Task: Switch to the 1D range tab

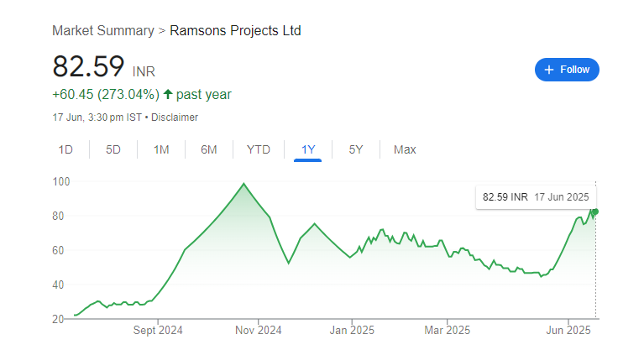Action: [x=65, y=149]
